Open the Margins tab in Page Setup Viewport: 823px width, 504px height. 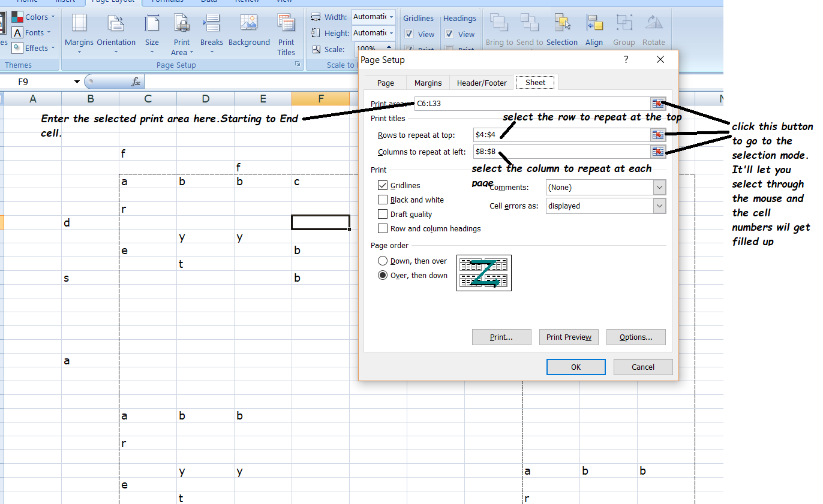click(x=428, y=83)
